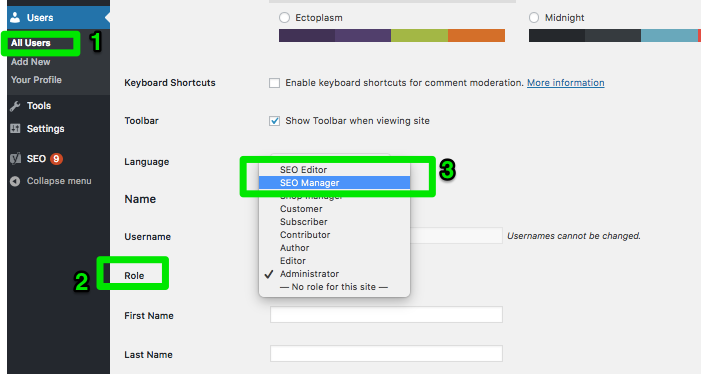
Task: Open Add New under Users menu
Action: 30,62
